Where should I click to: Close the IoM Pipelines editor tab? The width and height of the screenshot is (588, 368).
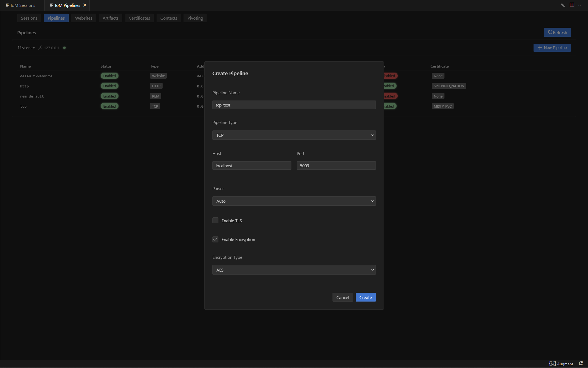[85, 5]
